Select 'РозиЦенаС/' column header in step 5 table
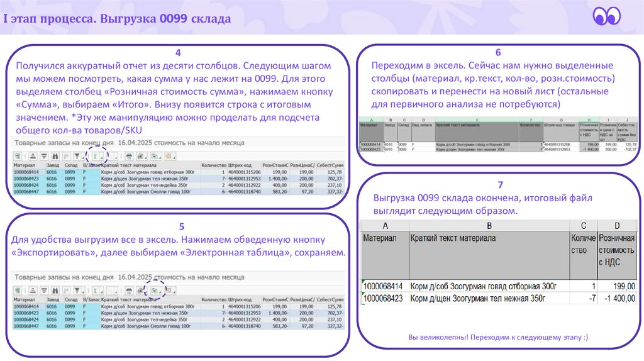The width and height of the screenshot is (644, 361). [303, 300]
